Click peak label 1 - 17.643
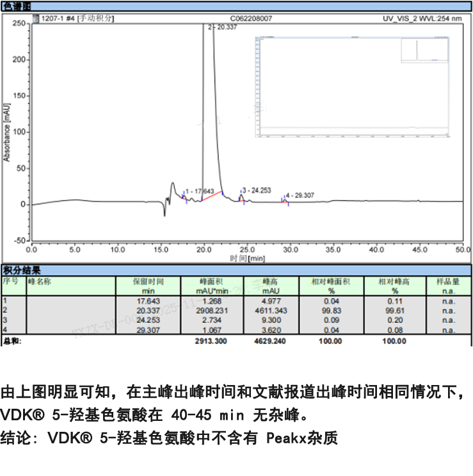 pos(200,191)
